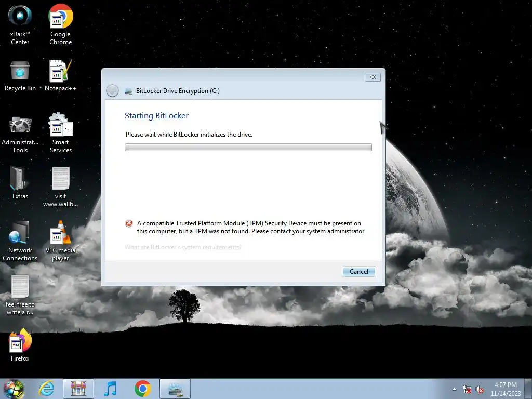Open the music note taskbar app
The width and height of the screenshot is (532, 399).
pyautogui.click(x=110, y=389)
